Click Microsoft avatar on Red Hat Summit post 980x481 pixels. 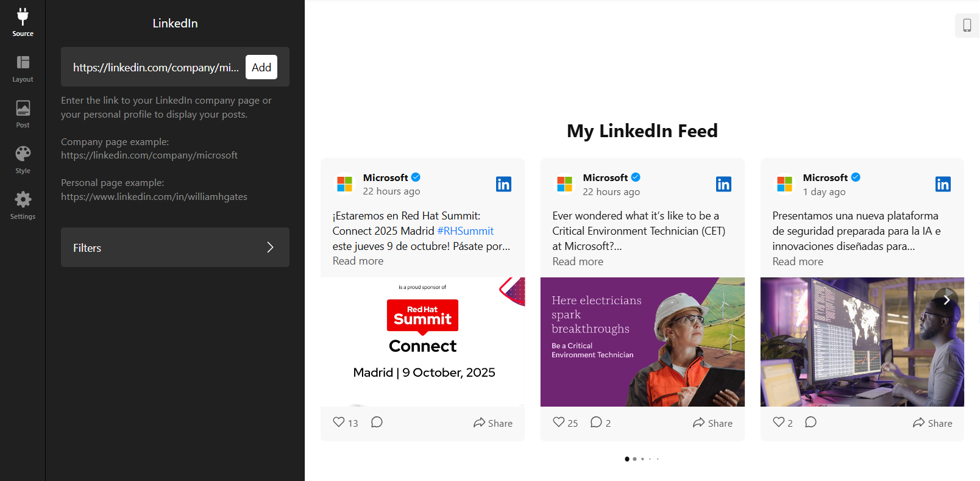pyautogui.click(x=345, y=184)
